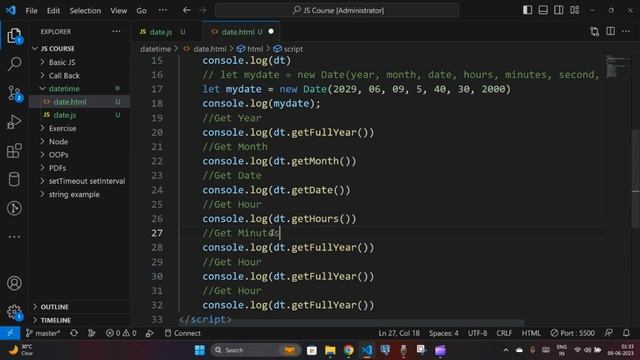Open Customize Layout icon
Viewport: 640px width, 360px height.
(575, 10)
